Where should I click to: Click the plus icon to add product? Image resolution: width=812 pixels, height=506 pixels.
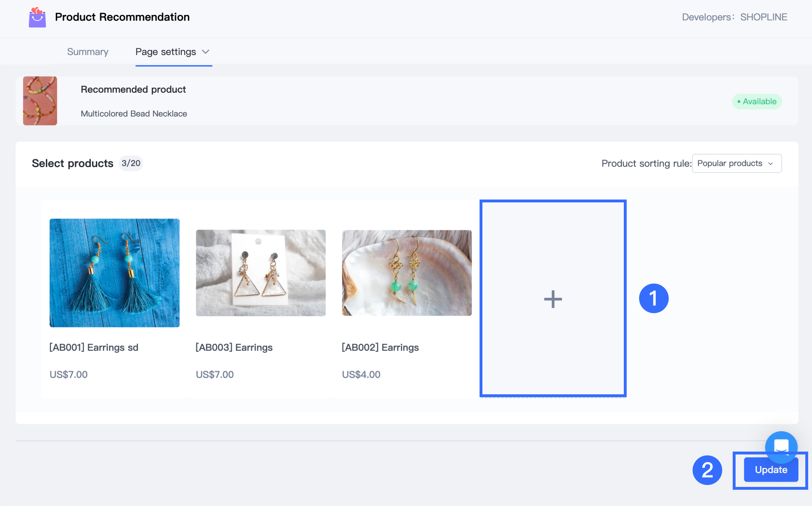coord(552,299)
